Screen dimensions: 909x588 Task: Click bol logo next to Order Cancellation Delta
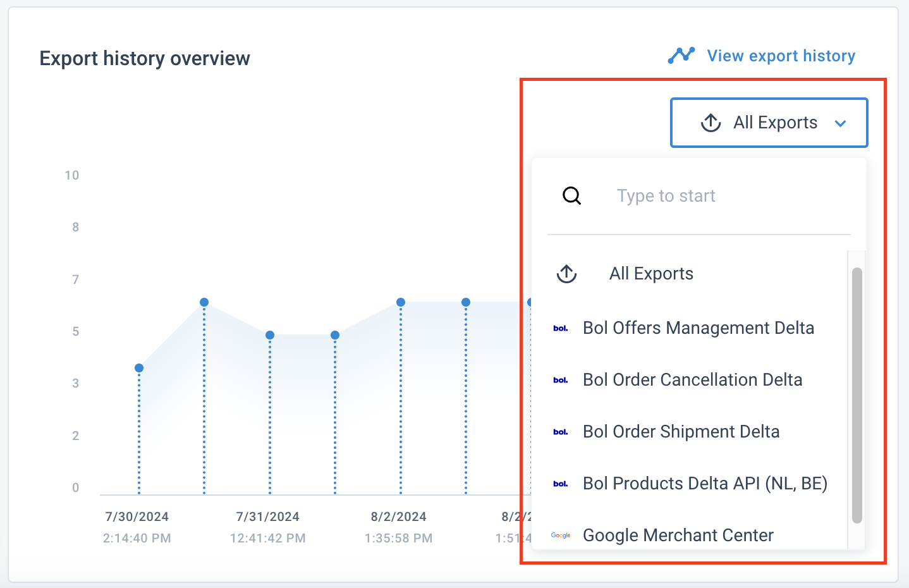tap(561, 380)
